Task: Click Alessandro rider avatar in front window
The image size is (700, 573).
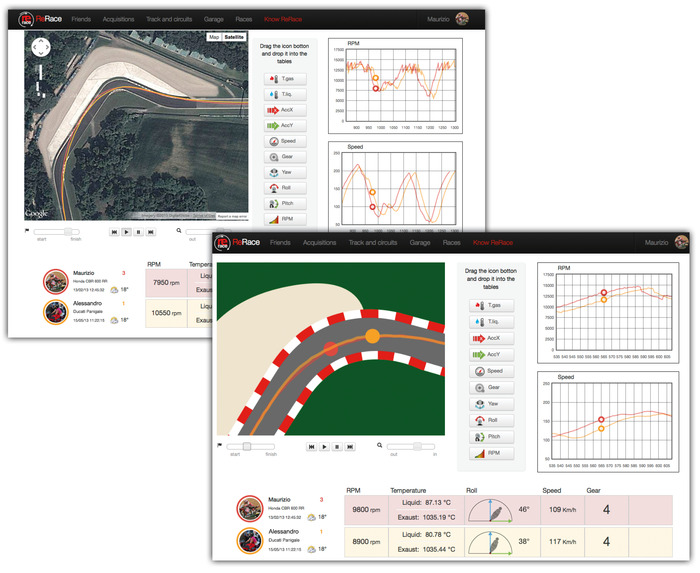Action: pyautogui.click(x=250, y=541)
